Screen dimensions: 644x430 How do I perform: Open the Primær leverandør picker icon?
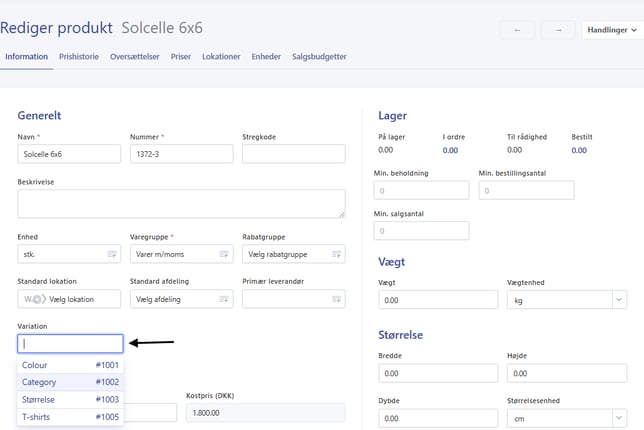coord(336,299)
